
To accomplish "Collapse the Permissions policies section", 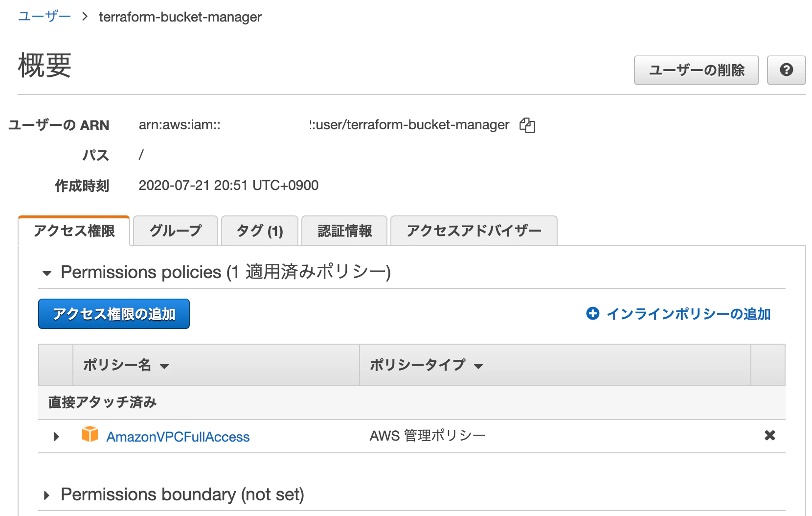I will 47,273.
